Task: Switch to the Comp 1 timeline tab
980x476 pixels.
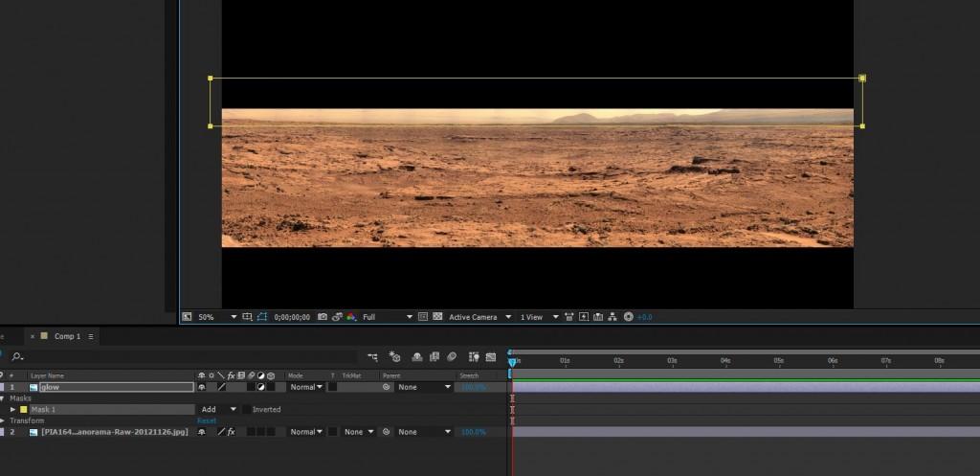Action: click(67, 337)
